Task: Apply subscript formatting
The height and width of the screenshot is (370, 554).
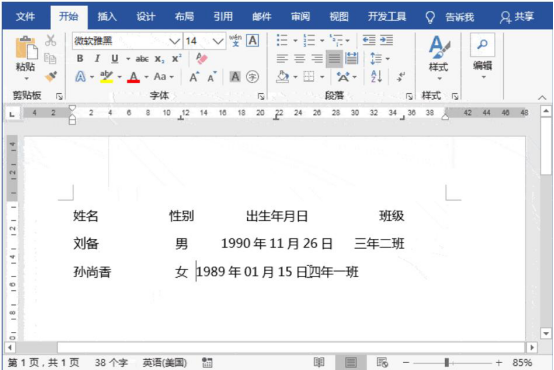Action: (159, 59)
